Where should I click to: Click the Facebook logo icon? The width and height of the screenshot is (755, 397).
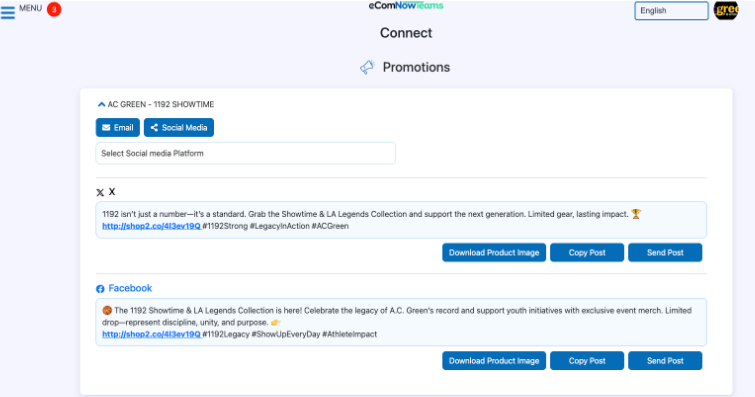pyautogui.click(x=100, y=289)
